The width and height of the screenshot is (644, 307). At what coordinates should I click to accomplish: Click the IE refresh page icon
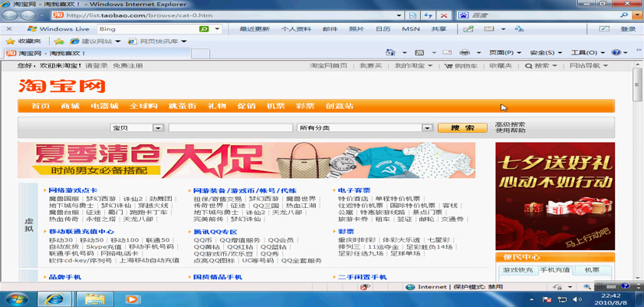pos(429,15)
